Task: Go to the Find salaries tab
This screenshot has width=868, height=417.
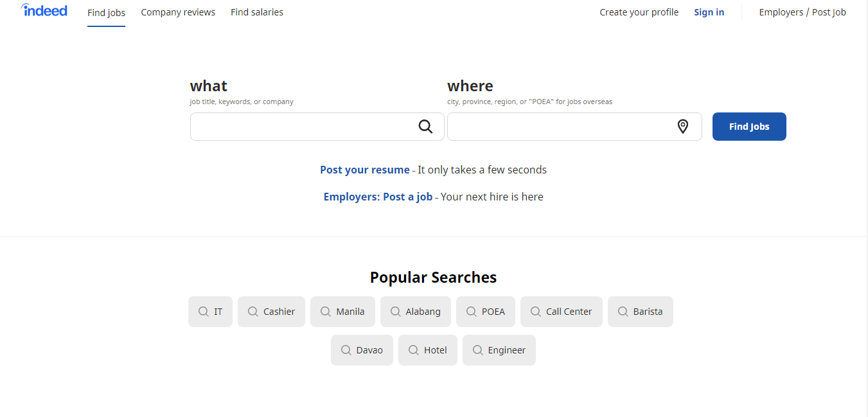Action: click(x=257, y=12)
